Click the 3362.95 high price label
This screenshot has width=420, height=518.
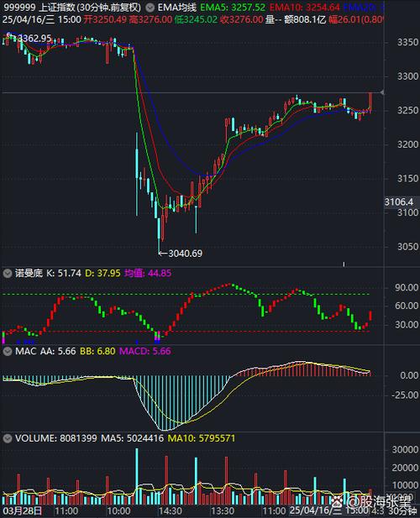[x=34, y=39]
